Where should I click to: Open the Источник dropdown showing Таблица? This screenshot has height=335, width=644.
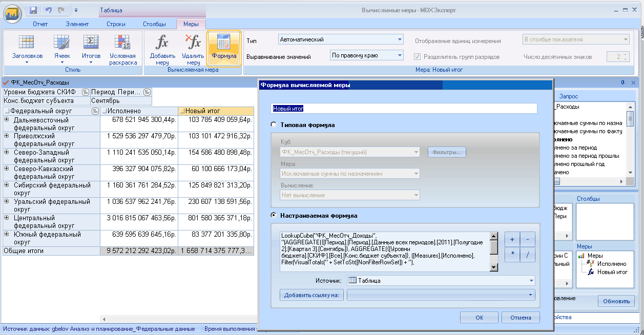pyautogui.click(x=441, y=280)
